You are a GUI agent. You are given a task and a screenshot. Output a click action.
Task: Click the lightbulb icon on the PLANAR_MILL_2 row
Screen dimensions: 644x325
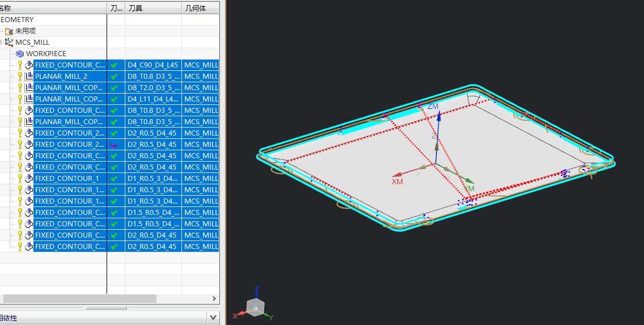pyautogui.click(x=20, y=77)
